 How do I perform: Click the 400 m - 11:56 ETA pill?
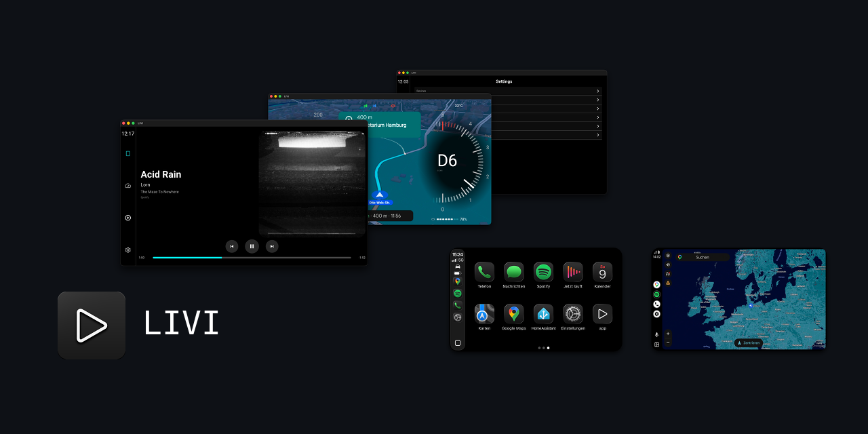pyautogui.click(x=389, y=216)
